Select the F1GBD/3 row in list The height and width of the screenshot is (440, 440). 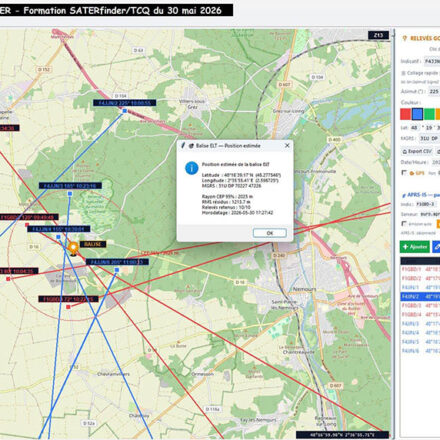coord(420,305)
